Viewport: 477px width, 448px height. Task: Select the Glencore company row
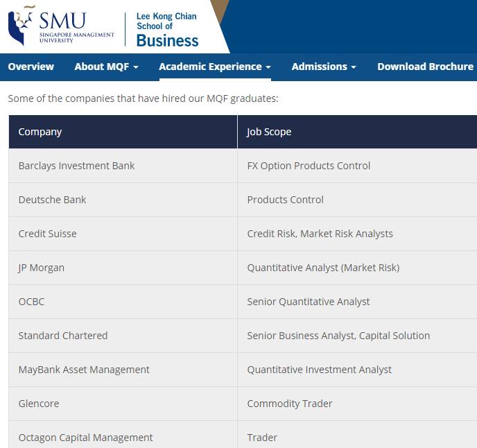(39, 404)
